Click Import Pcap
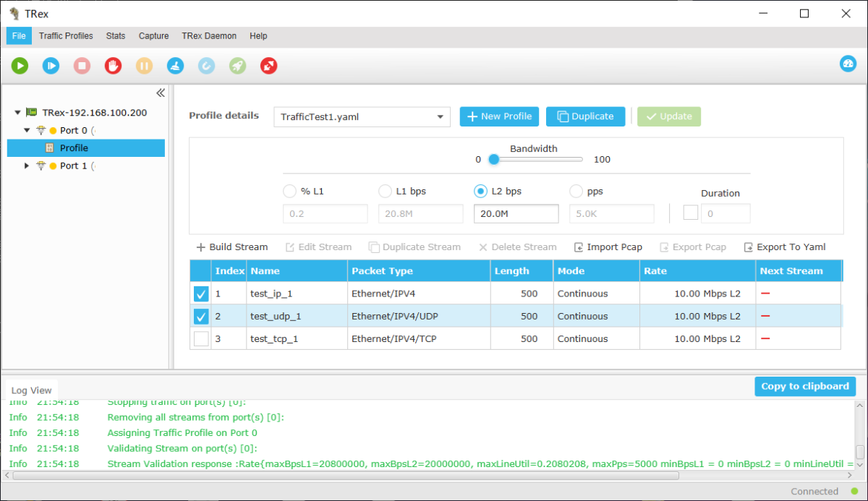This screenshot has height=501, width=868. pos(608,247)
